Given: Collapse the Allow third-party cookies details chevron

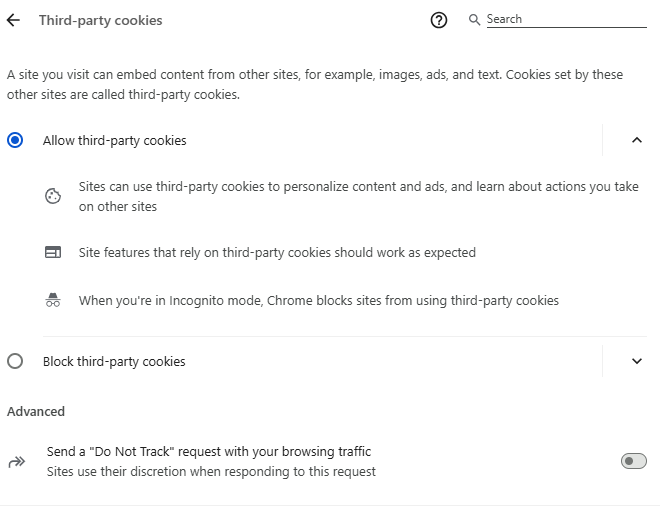Looking at the screenshot, I should click(637, 141).
